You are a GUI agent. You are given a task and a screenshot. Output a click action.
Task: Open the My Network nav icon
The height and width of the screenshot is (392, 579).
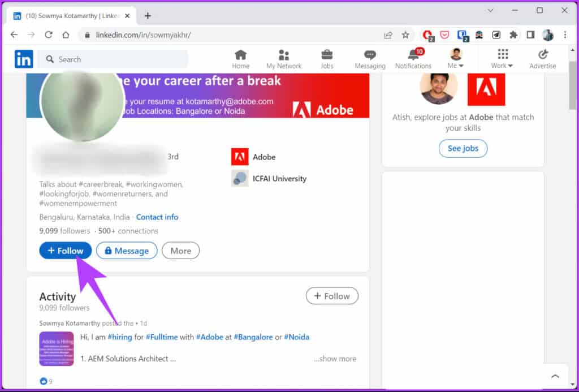pyautogui.click(x=284, y=59)
